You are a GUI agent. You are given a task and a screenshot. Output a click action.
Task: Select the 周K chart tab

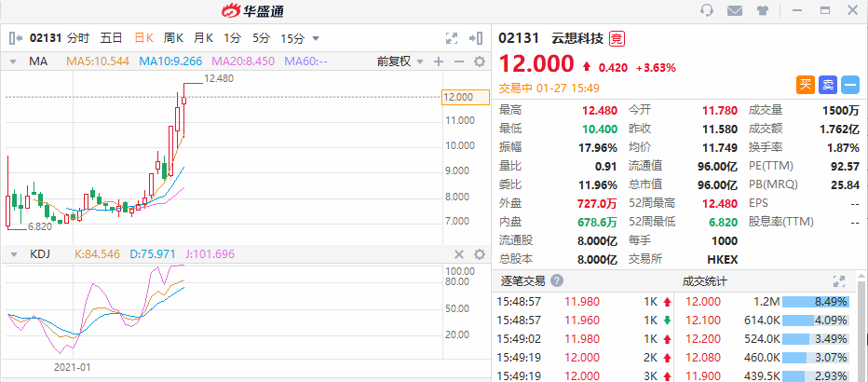(173, 38)
